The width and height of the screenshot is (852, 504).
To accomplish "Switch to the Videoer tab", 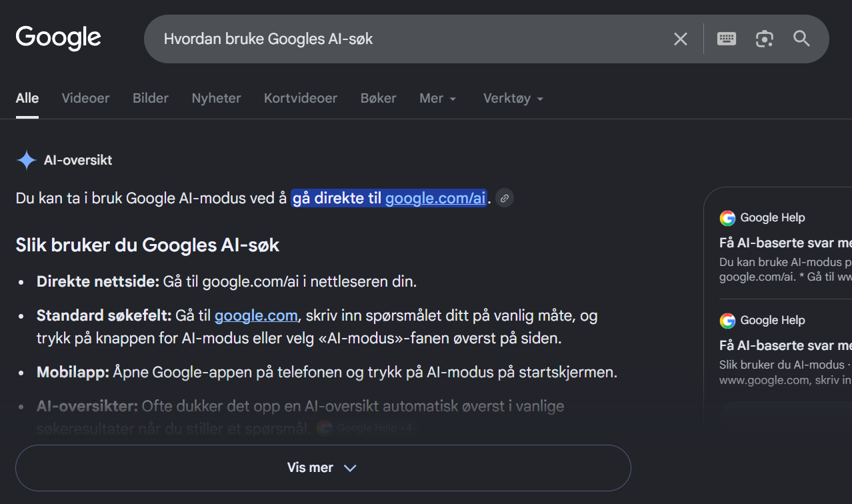I will click(x=85, y=98).
